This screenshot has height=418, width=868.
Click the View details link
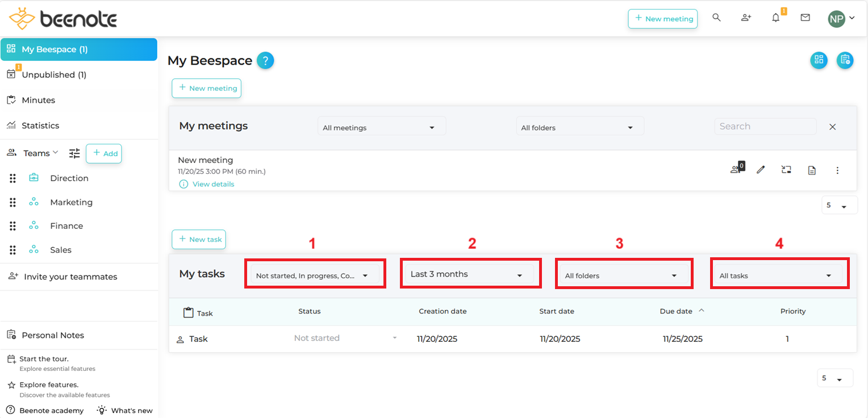(x=213, y=184)
